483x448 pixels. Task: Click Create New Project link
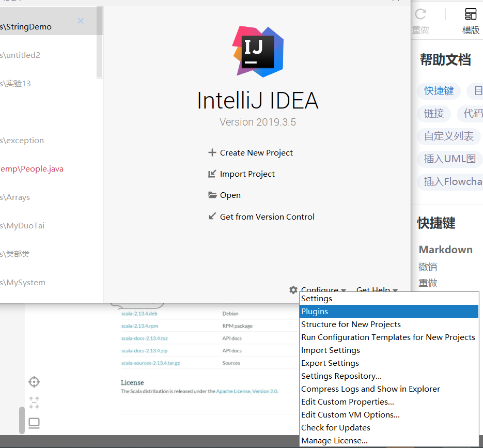coord(256,153)
